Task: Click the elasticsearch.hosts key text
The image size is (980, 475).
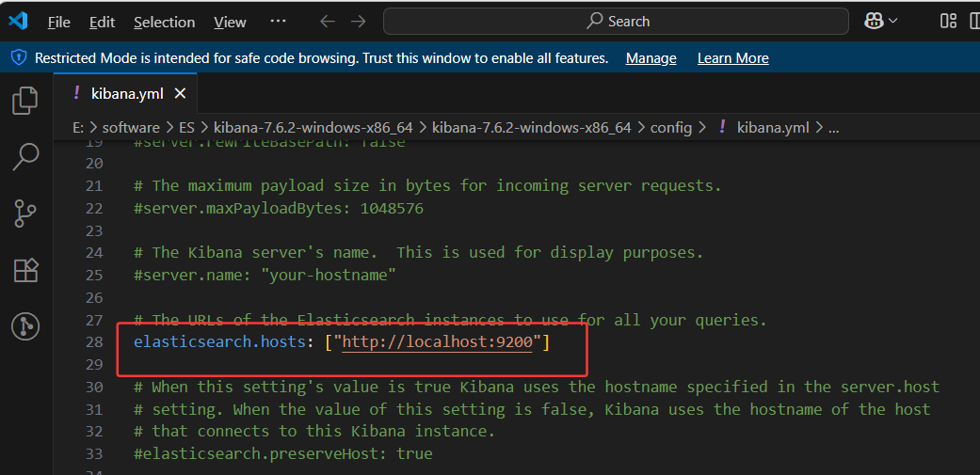Action: coord(220,342)
